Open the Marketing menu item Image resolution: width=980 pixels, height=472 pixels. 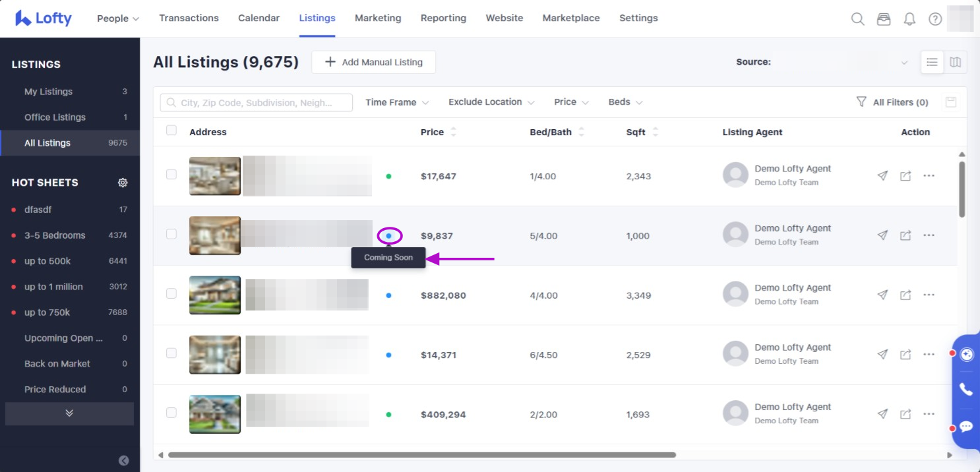378,18
